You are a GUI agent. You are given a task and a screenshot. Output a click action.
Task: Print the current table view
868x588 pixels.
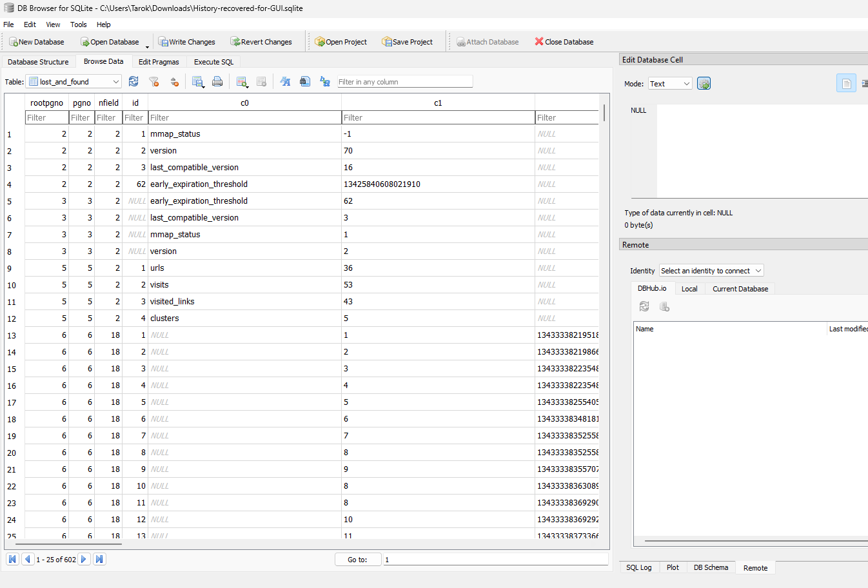coord(217,82)
